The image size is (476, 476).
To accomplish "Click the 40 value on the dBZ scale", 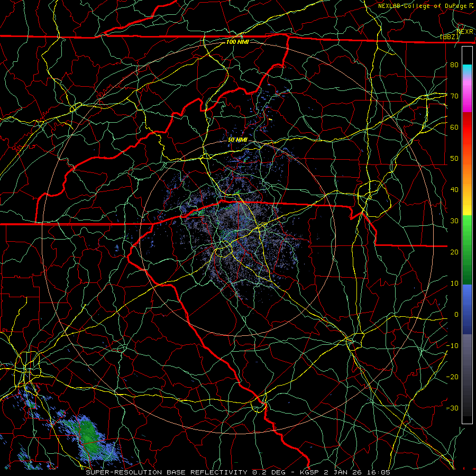I will (x=454, y=190).
